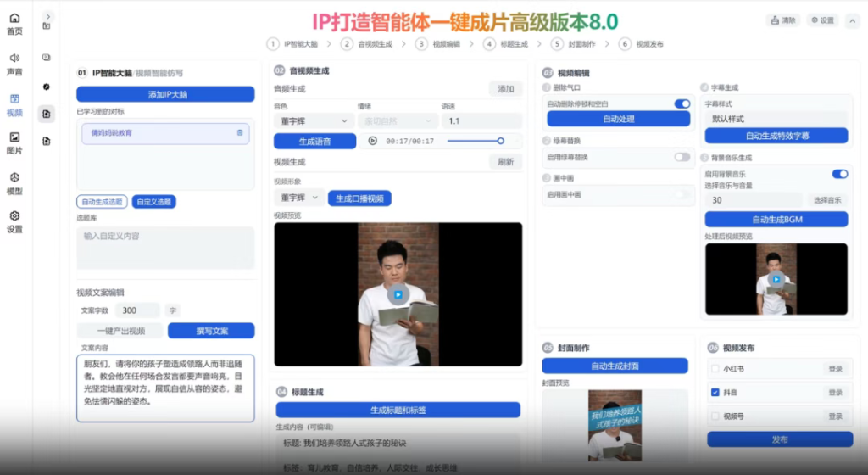868x475 pixels.
Task: Uncheck the 抖音 publish checkbox
Action: [x=715, y=393]
